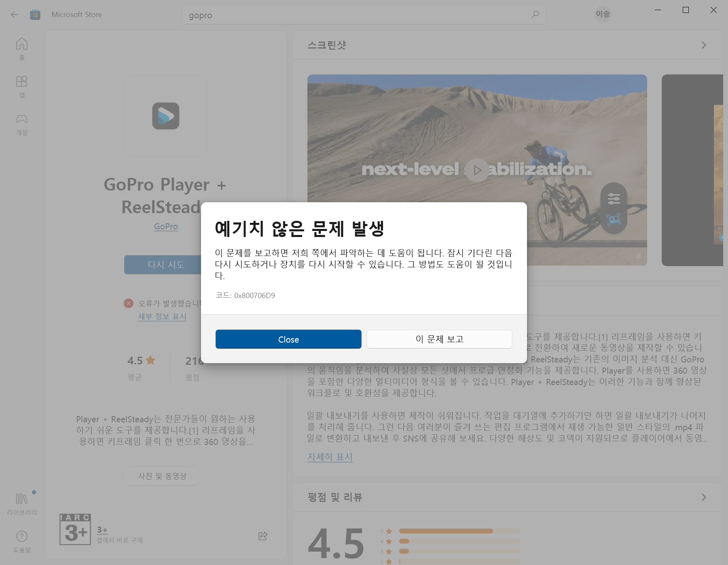Image resolution: width=728 pixels, height=565 pixels.
Task: Click the '다시 시도' retry button
Action: 163,265
